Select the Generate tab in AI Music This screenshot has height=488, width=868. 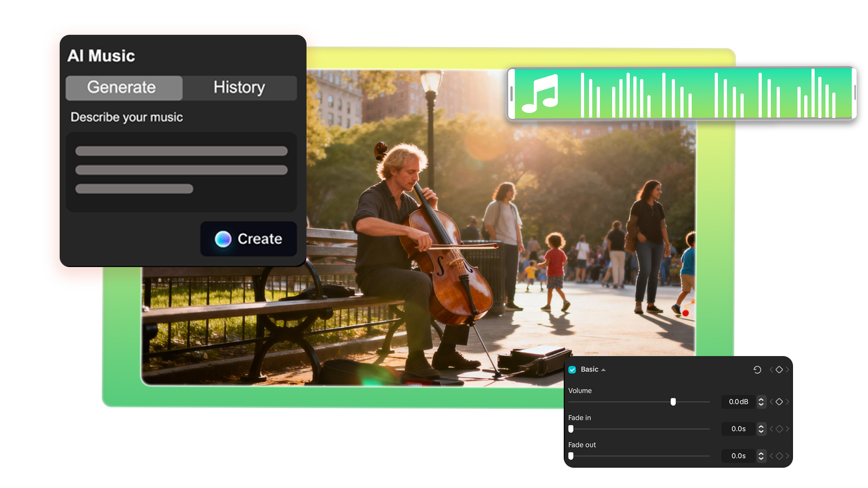click(x=123, y=87)
